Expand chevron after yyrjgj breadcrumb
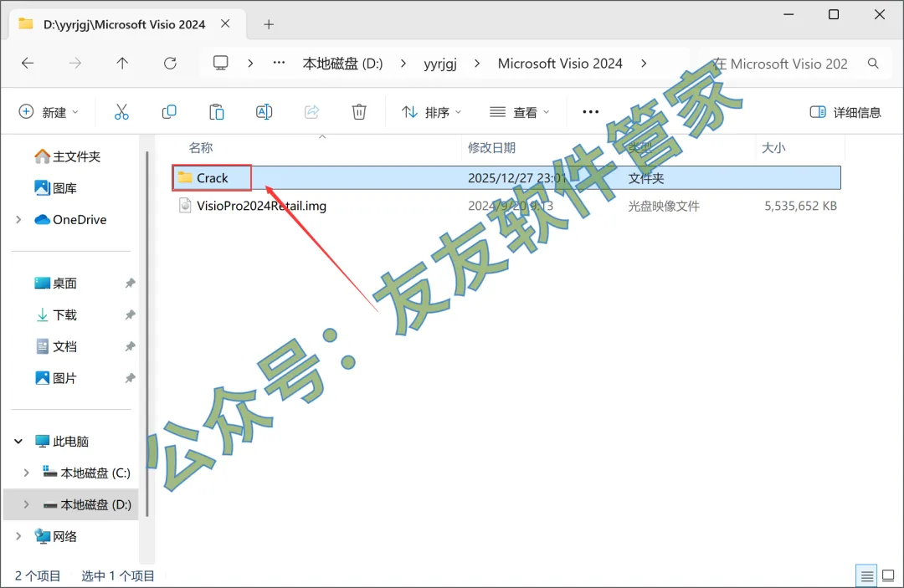This screenshot has width=904, height=588. [477, 64]
